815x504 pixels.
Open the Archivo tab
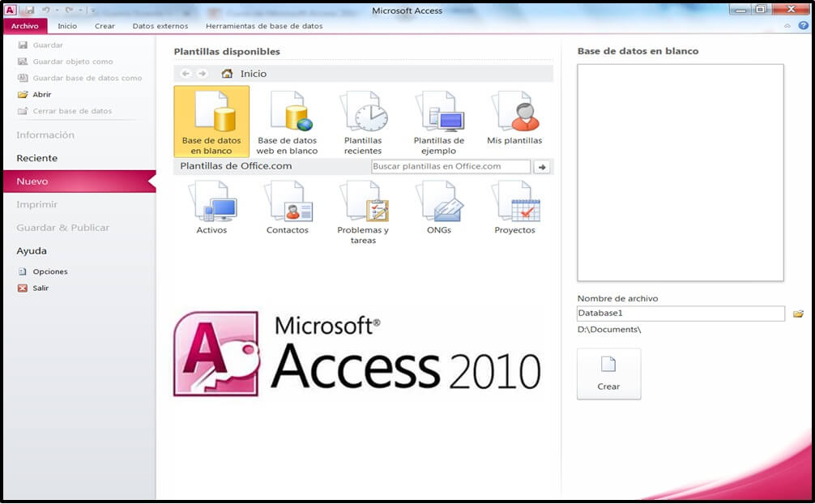point(25,26)
